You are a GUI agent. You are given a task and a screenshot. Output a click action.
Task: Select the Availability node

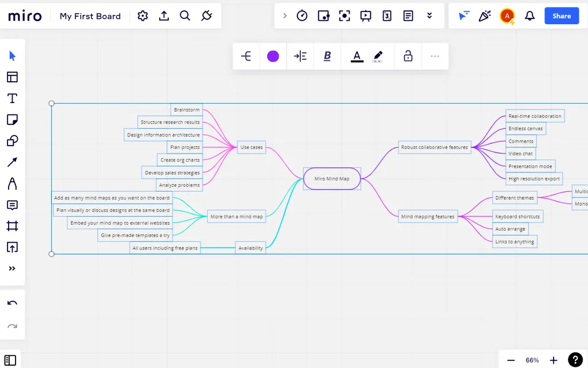[250, 248]
